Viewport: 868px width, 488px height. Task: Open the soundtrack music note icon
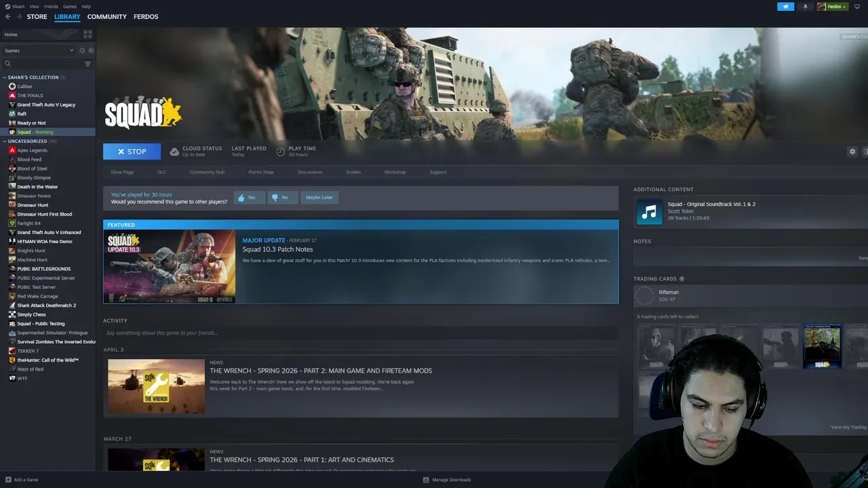650,212
